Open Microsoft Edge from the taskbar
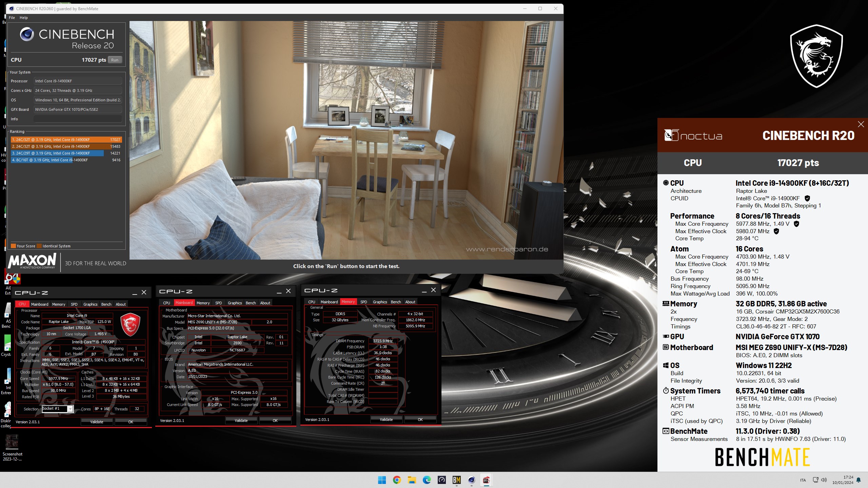This screenshot has width=868, height=488. coord(427,480)
